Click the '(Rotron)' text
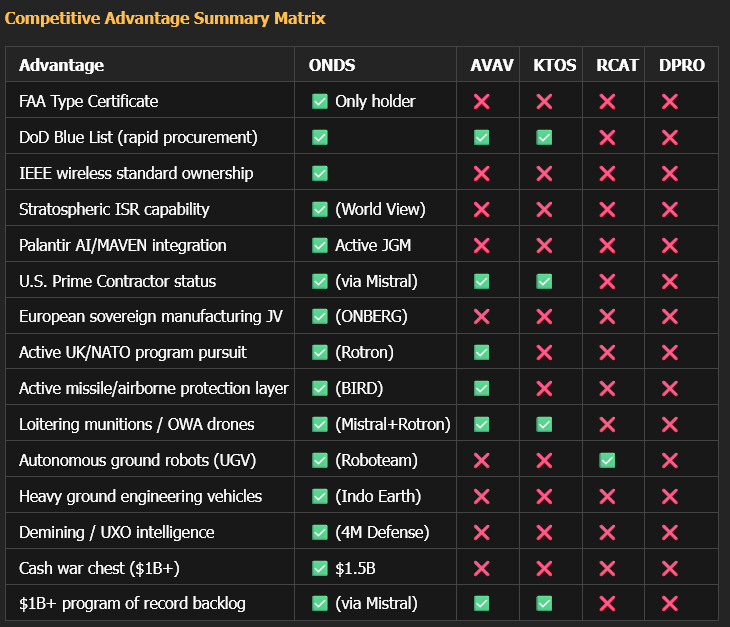The width and height of the screenshot is (730, 627). click(365, 352)
